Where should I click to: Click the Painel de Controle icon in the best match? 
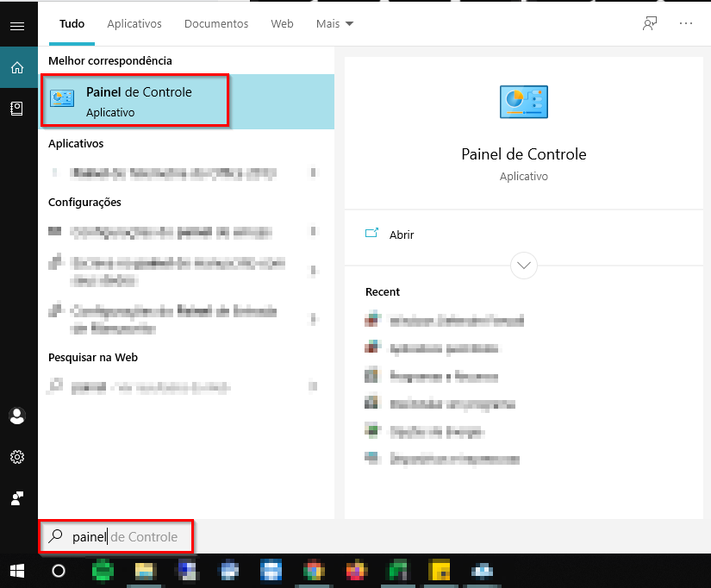point(63,98)
